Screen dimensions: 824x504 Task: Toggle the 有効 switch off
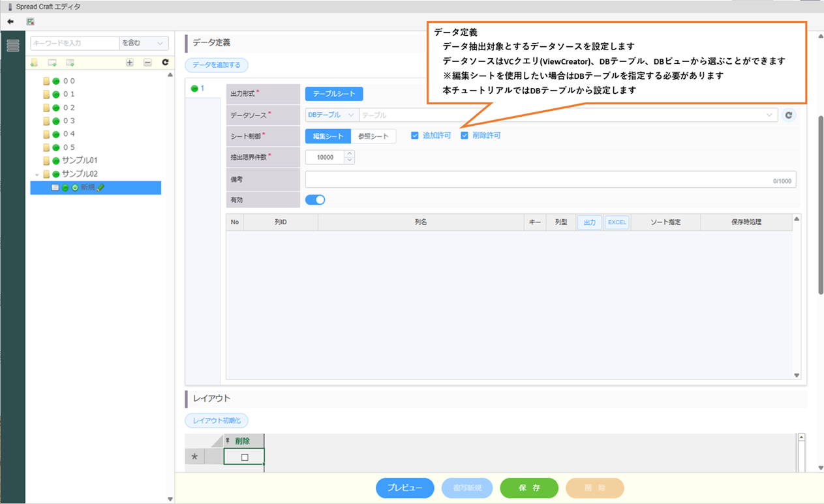[x=315, y=200]
